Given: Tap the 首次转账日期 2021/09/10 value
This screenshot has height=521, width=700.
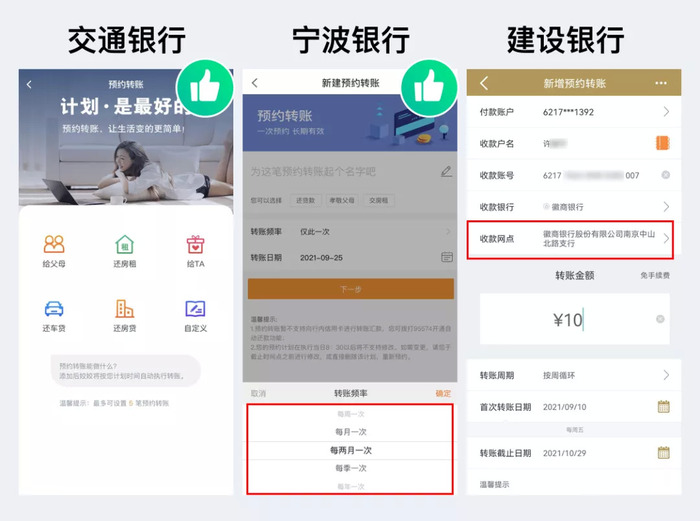Looking at the screenshot, I should coord(565,407).
